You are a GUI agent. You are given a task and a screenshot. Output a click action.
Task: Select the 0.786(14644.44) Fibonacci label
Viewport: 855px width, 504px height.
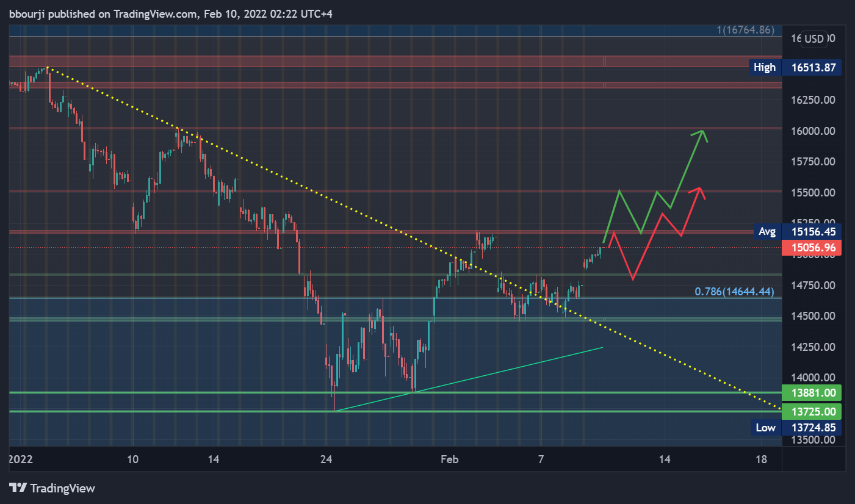[x=734, y=292]
